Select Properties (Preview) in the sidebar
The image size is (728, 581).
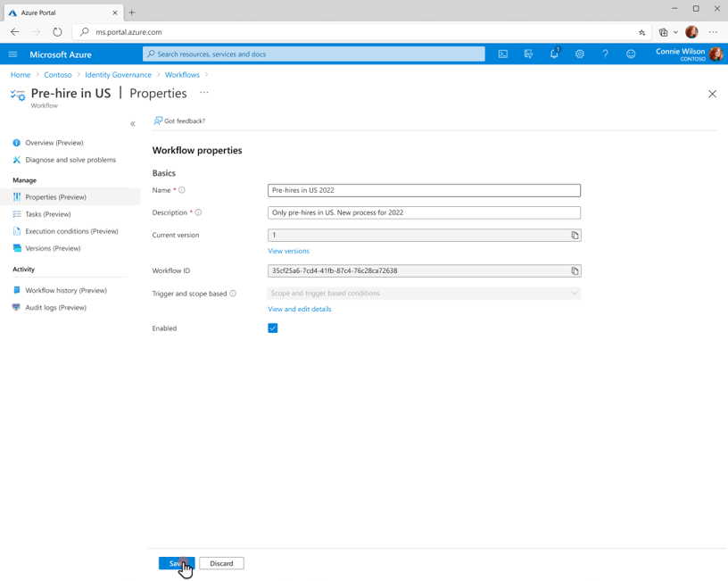tap(70, 197)
